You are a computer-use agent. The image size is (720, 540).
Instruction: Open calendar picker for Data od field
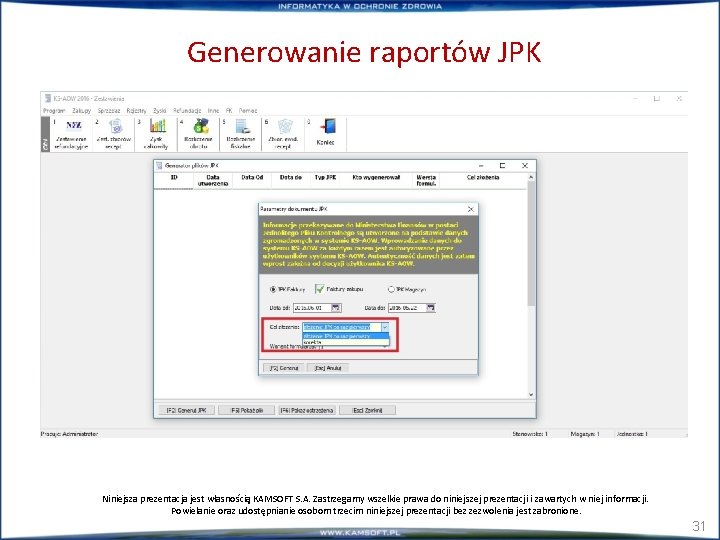coord(336,308)
